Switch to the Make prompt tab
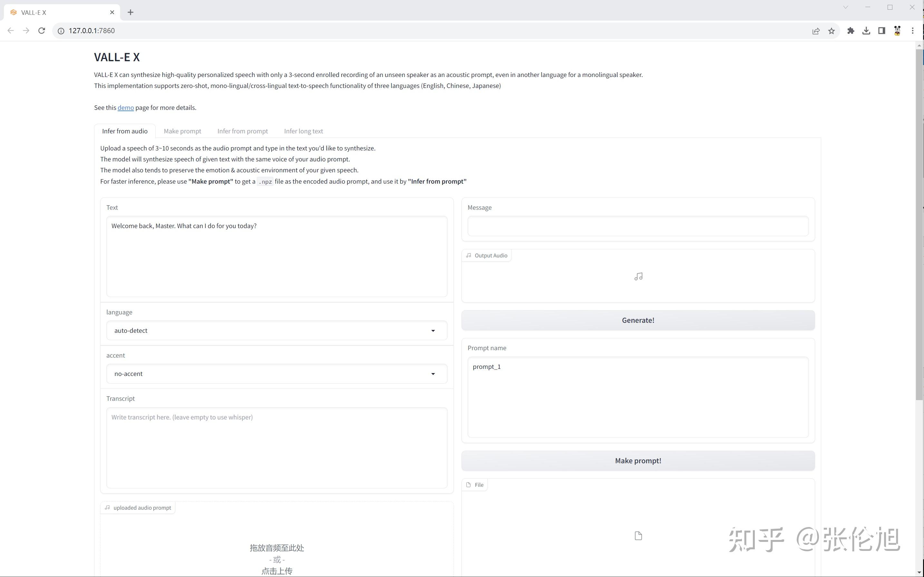Viewport: 924px width, 577px height. click(x=182, y=131)
